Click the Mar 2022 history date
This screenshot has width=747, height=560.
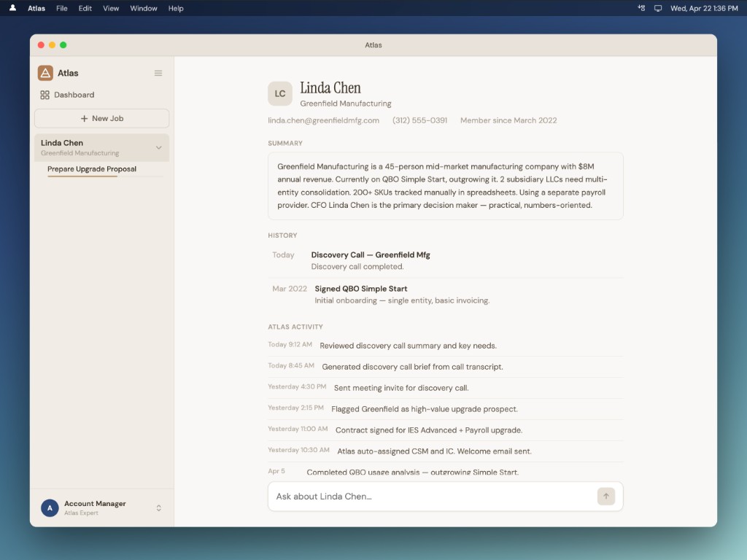289,289
